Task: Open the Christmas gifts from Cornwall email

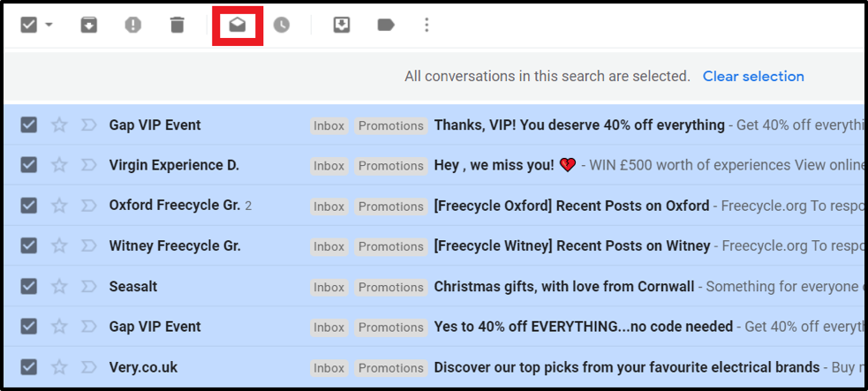Action: (x=563, y=286)
